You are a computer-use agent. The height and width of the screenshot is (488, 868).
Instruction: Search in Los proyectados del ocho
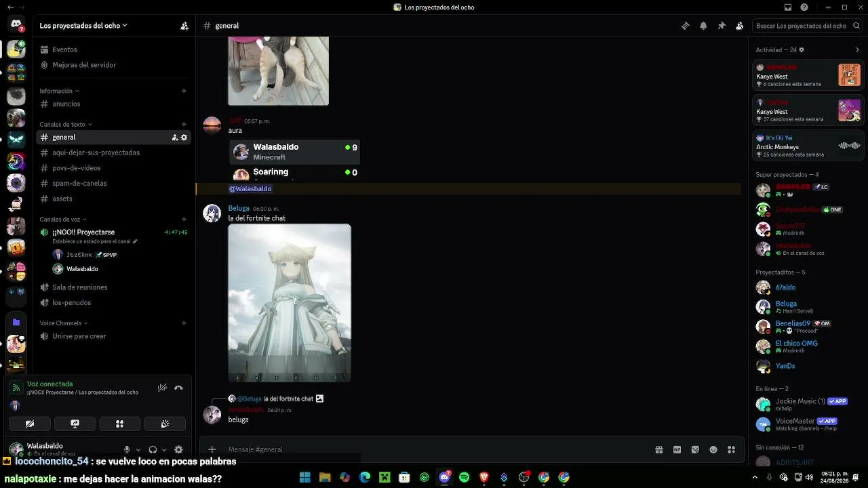tap(808, 26)
